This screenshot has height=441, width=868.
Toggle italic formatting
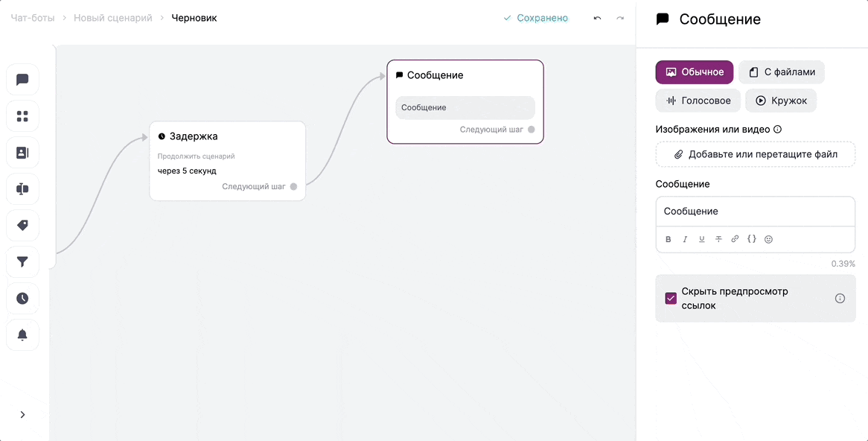point(685,239)
